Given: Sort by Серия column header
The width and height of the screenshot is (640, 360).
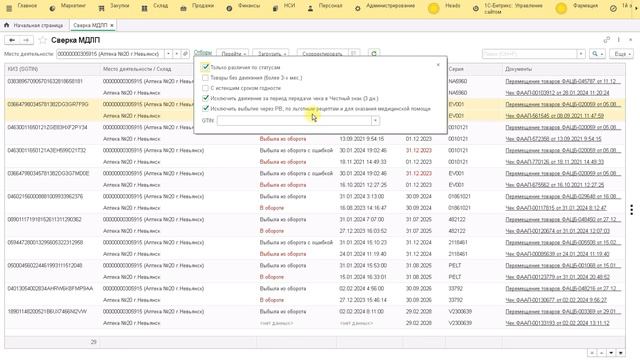Looking at the screenshot, I should point(474,69).
